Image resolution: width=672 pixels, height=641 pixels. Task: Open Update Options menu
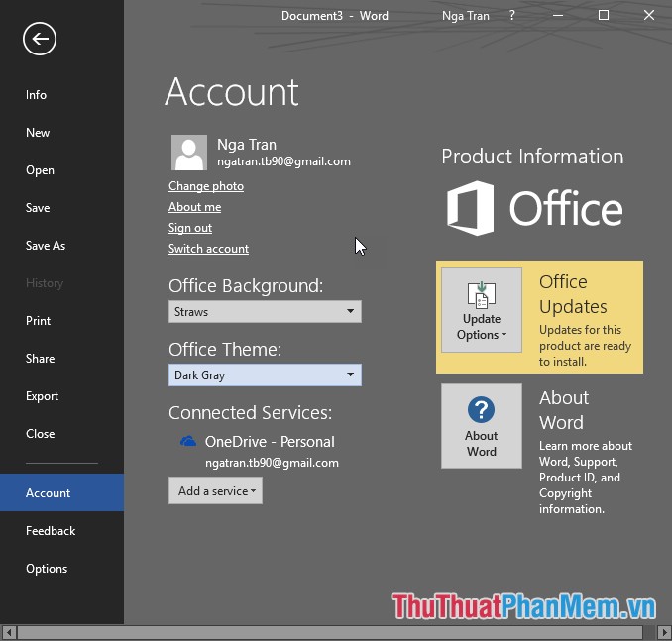(x=482, y=310)
